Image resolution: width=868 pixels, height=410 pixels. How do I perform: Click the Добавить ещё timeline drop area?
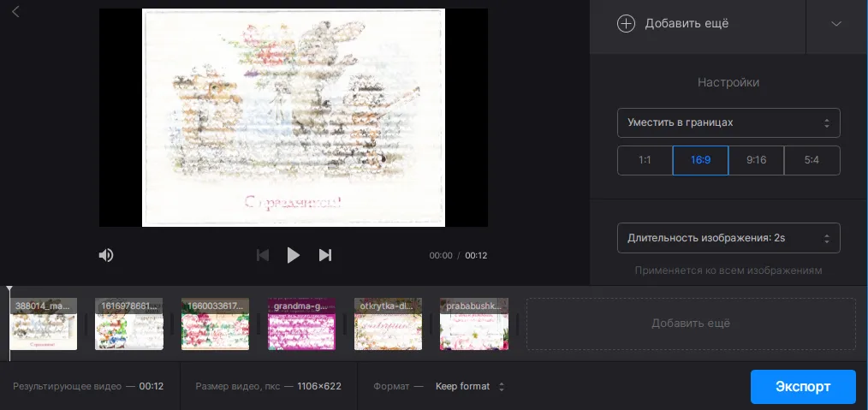(x=690, y=324)
